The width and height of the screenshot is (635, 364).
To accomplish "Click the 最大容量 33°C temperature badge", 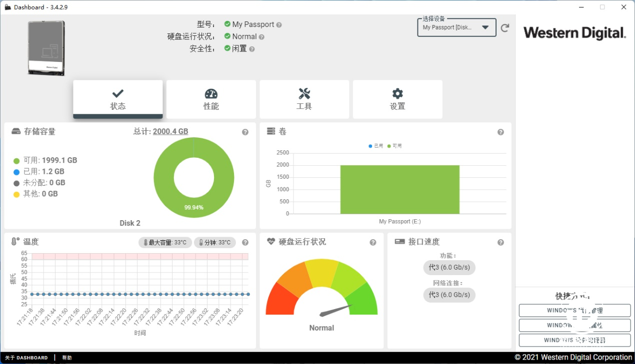I will (x=165, y=243).
